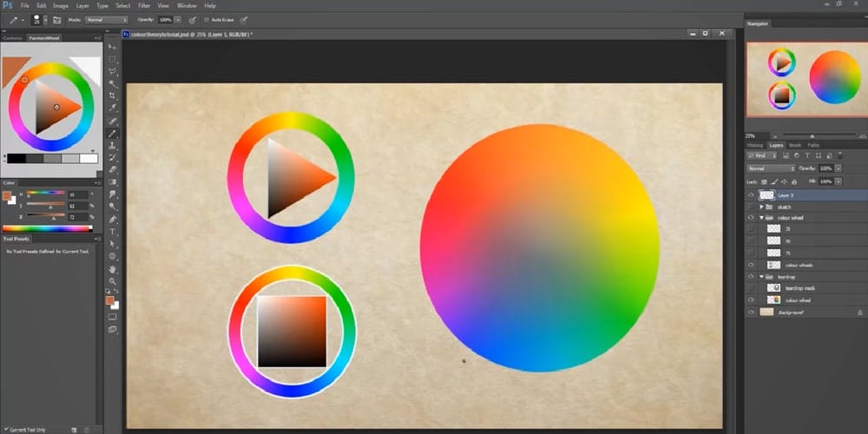Screen dimensions: 868x434
Task: Open the tool preset picker arrow
Action: click(x=23, y=20)
